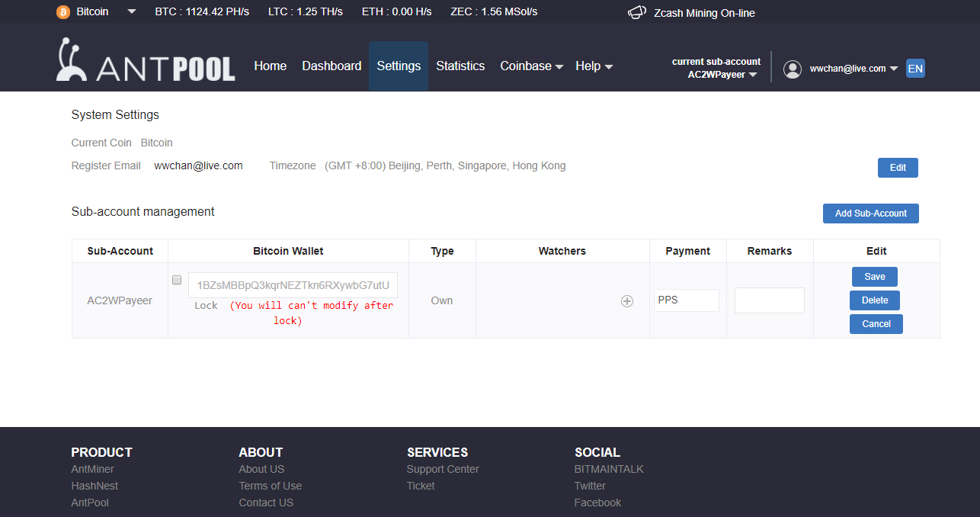Click the Remarks input field
This screenshot has width=980, height=517.
(770, 300)
